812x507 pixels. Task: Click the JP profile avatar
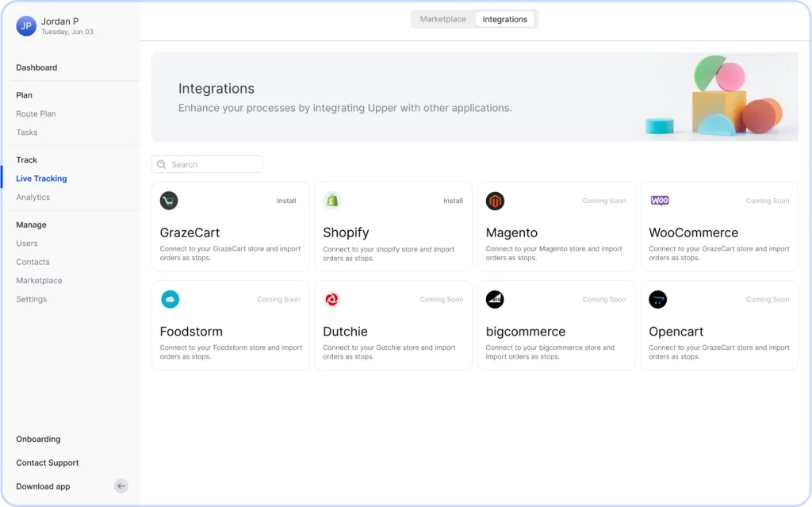click(x=26, y=26)
